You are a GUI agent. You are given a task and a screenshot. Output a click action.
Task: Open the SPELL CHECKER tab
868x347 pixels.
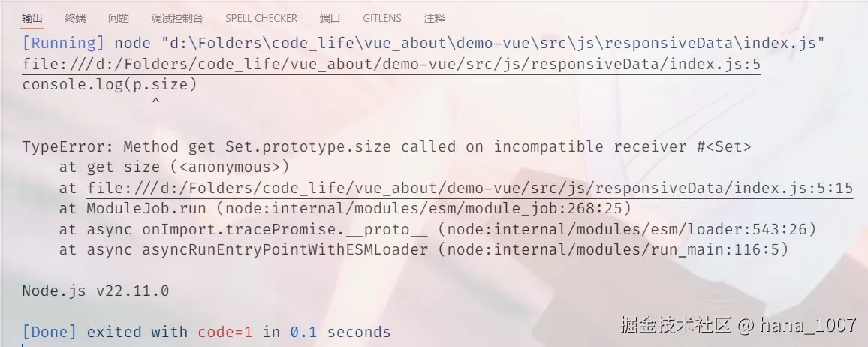(261, 18)
